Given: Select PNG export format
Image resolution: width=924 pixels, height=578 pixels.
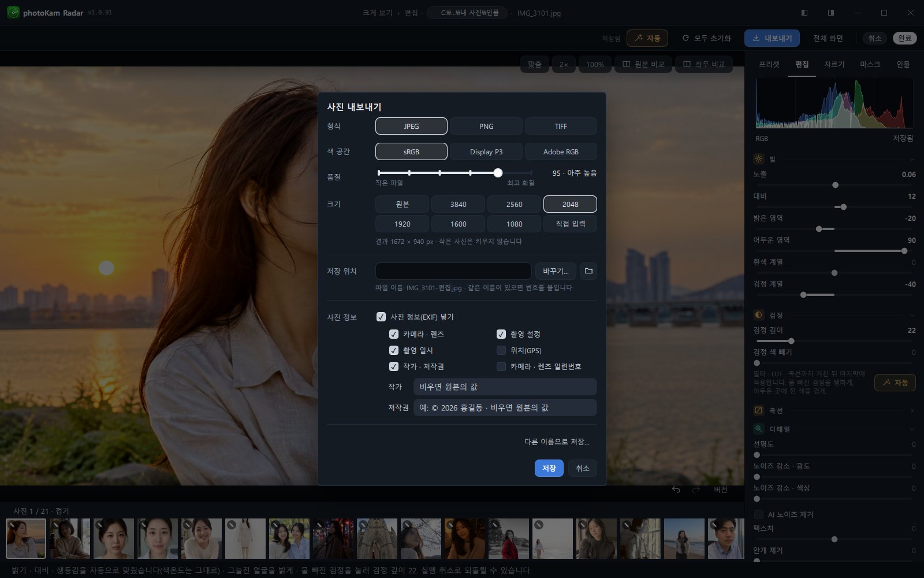Looking at the screenshot, I should tap(486, 126).
